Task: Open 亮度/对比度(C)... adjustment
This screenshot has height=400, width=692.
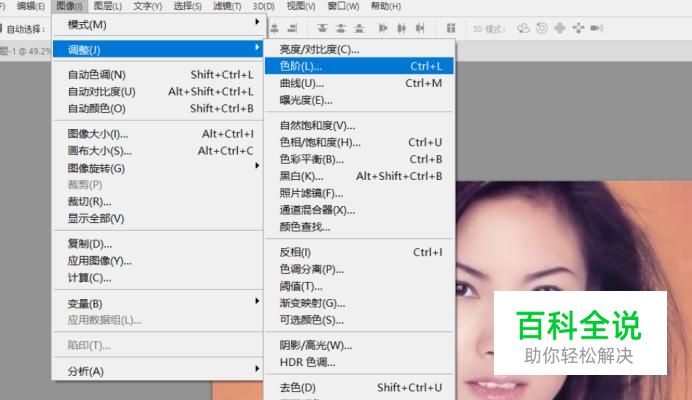Action: [359, 49]
